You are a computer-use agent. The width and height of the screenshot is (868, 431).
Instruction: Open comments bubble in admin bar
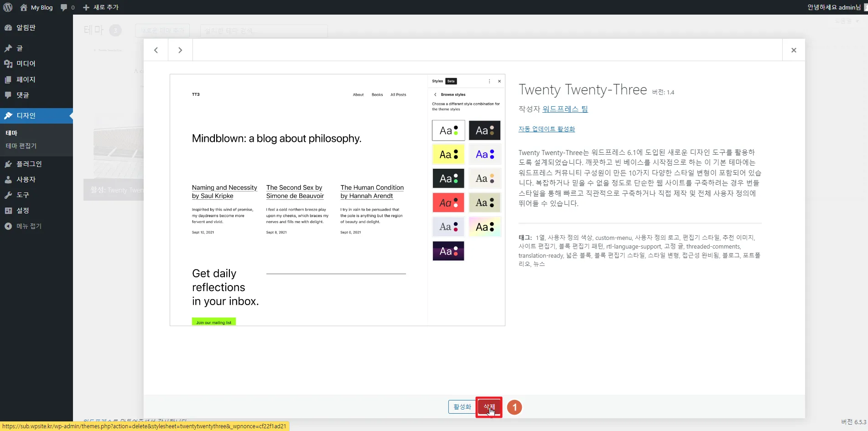click(68, 7)
